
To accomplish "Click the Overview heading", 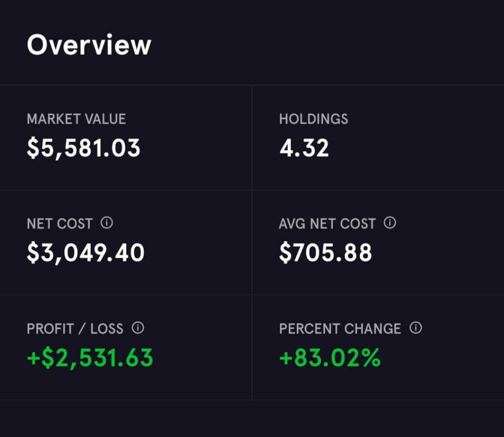I will (x=89, y=45).
